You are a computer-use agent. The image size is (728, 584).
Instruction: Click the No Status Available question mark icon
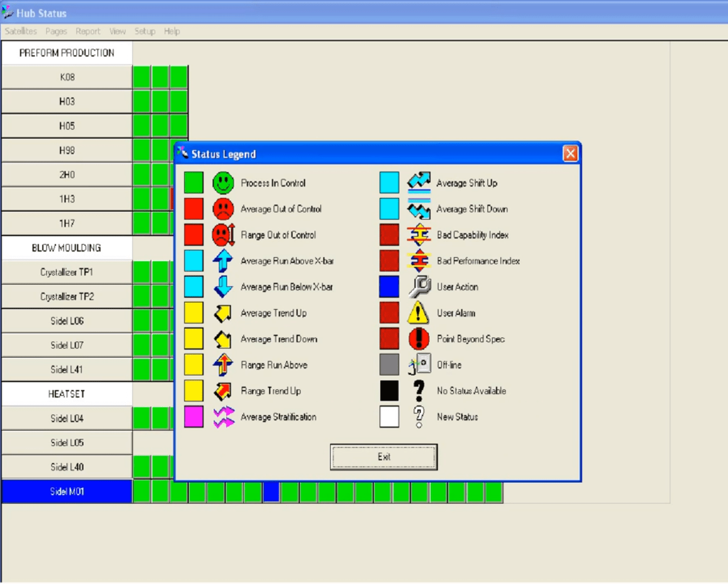point(418,390)
